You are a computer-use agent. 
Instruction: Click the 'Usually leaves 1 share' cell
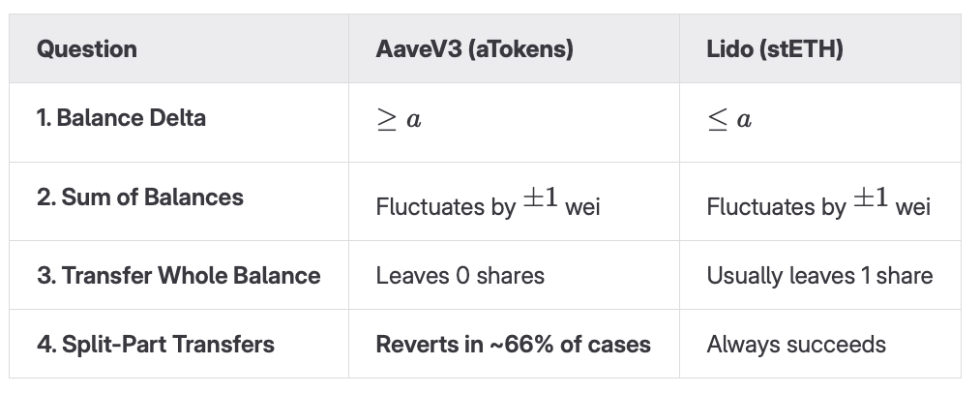pyautogui.click(x=819, y=276)
